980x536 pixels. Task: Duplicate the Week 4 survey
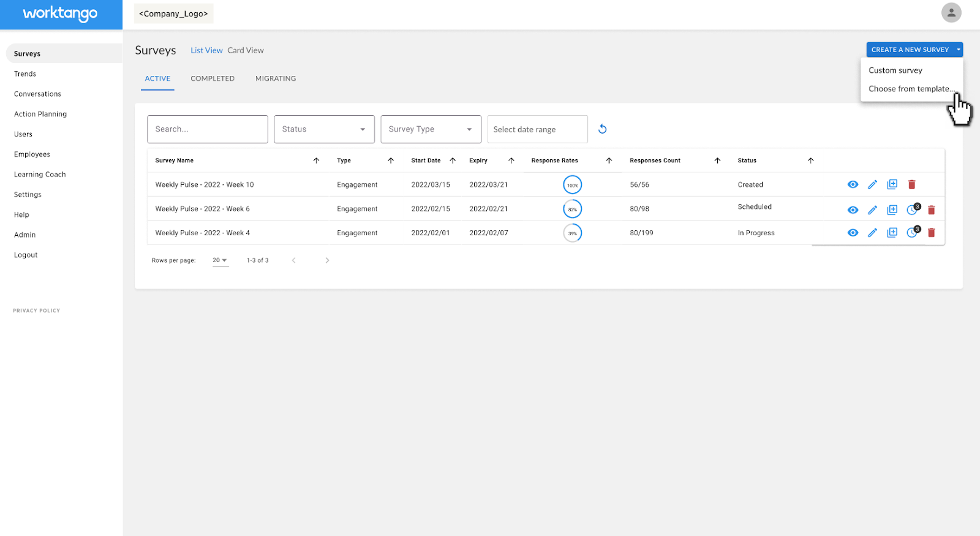click(892, 233)
